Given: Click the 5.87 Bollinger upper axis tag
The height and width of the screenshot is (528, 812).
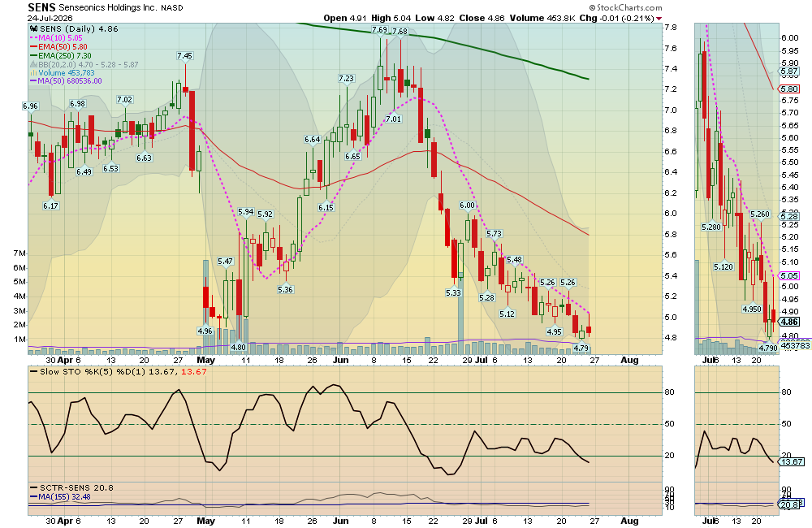Looking at the screenshot, I should (789, 71).
